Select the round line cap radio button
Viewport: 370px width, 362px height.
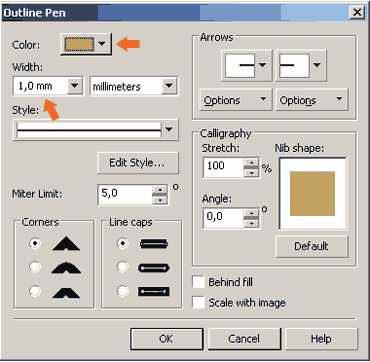coord(123,267)
